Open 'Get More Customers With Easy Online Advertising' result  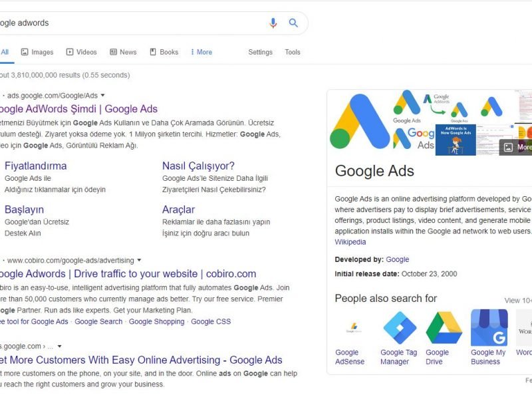(x=141, y=360)
